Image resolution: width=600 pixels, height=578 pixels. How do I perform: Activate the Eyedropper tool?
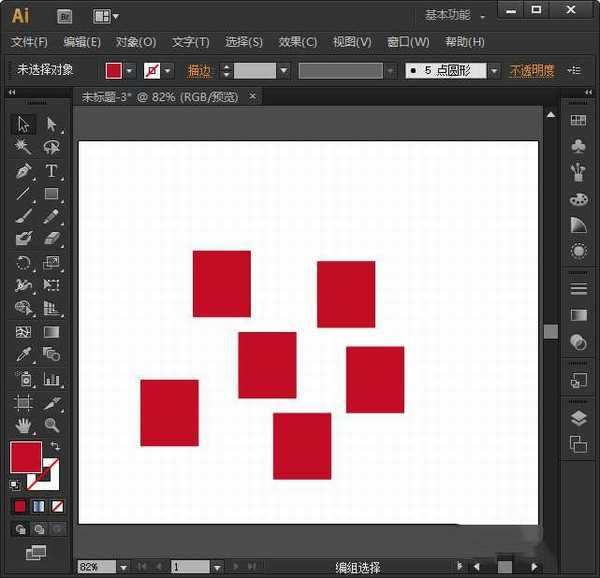23,355
